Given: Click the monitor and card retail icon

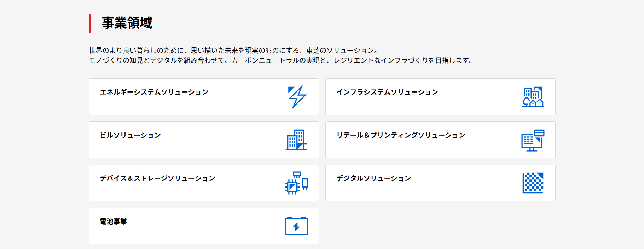Looking at the screenshot, I should tap(533, 140).
